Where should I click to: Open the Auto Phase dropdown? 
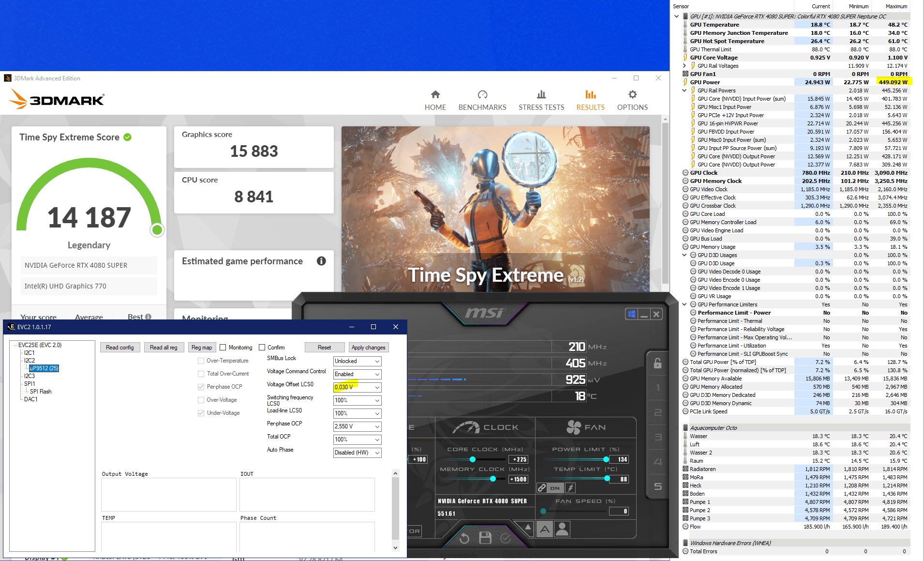tap(357, 453)
